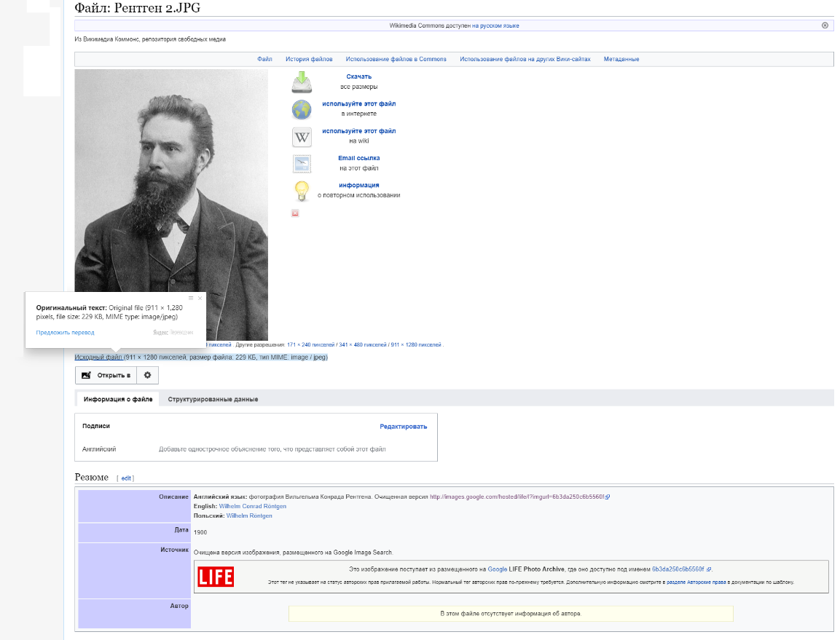Open the images.google.com hosted life URL
The height and width of the screenshot is (640, 840).
coord(519,497)
